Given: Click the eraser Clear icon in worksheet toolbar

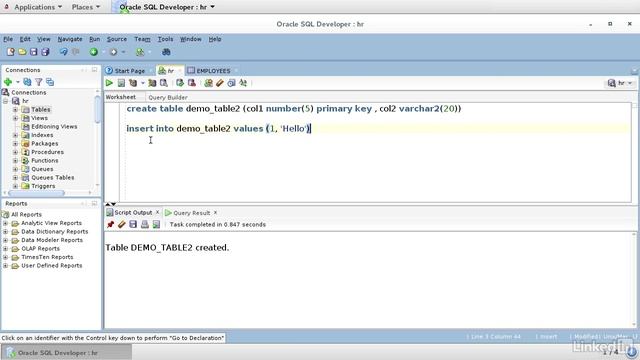Looking at the screenshot, I should pyautogui.click(x=220, y=83).
